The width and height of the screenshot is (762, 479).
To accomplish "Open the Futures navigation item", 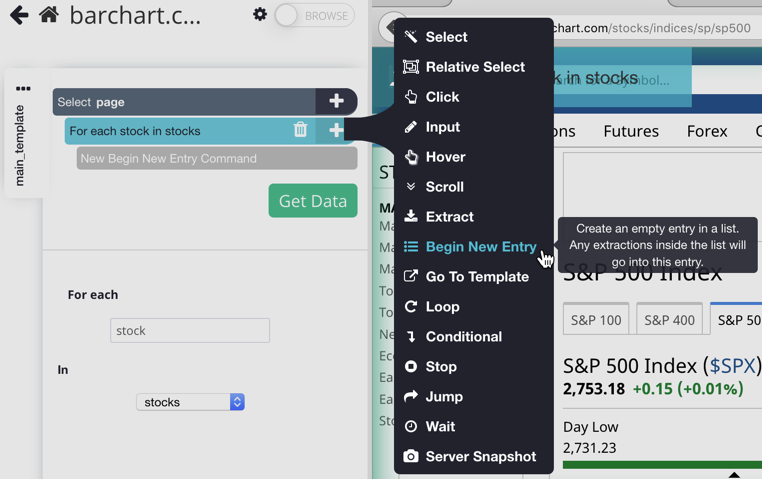I will 630,131.
